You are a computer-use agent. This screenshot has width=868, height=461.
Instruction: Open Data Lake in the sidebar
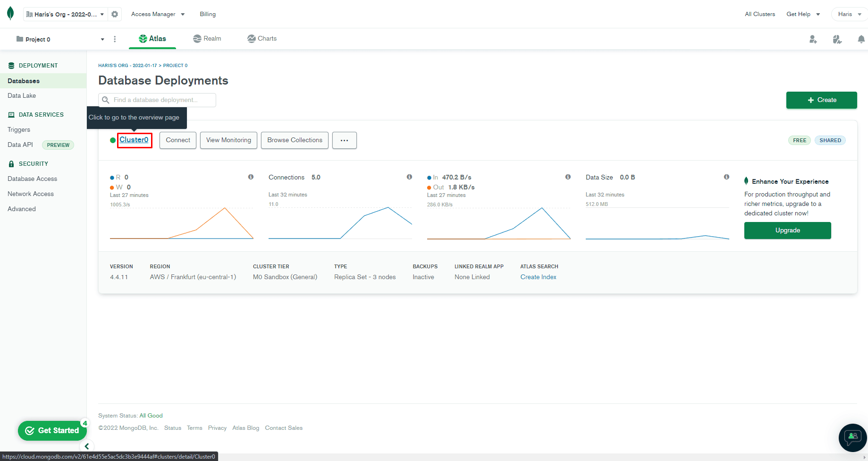(22, 95)
